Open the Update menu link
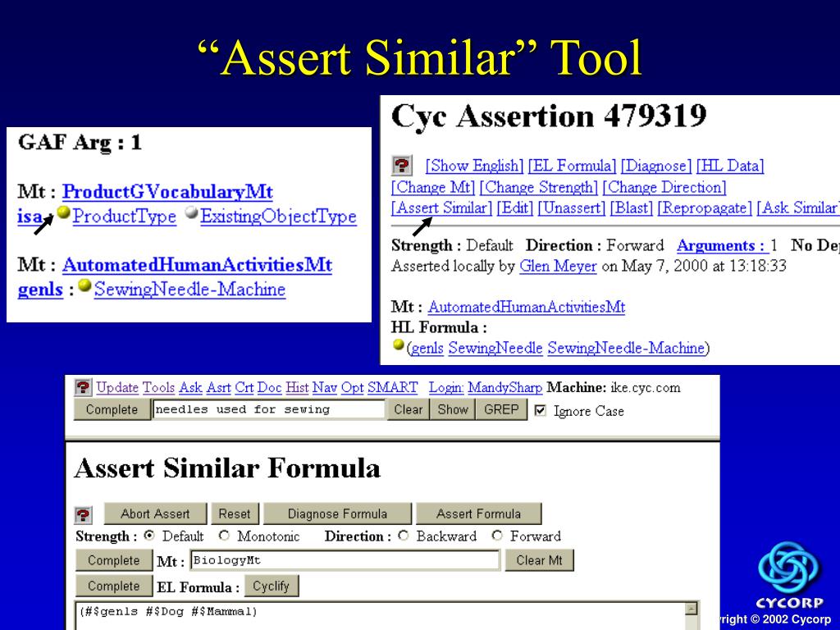Viewport: 840px width, 630px height. coord(117,387)
